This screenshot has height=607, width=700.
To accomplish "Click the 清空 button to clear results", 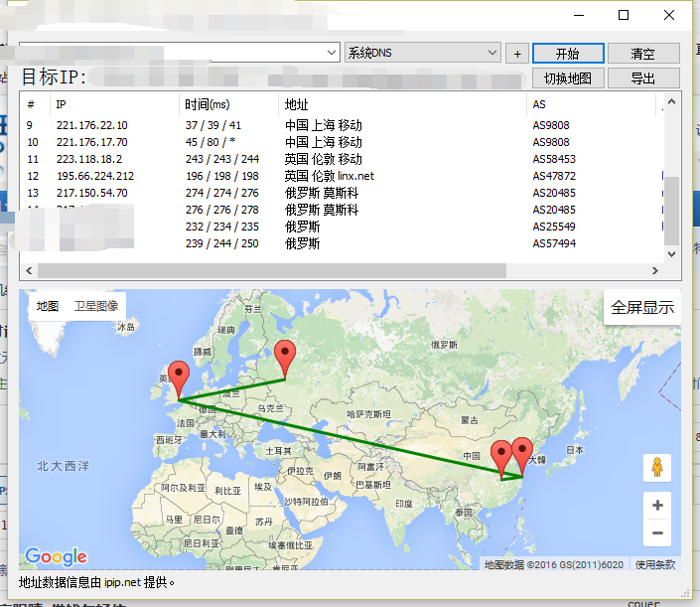I will coord(643,54).
